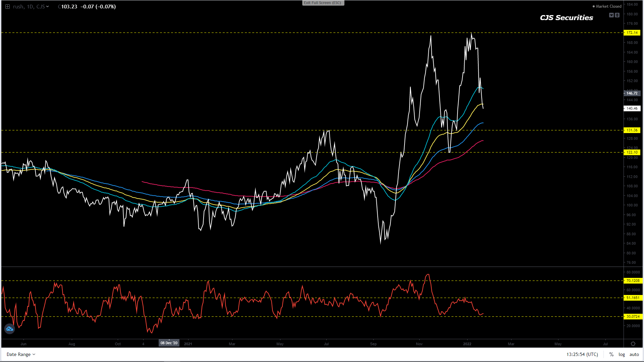The image size is (644, 362).
Task: Click the white 140.46 last price label
Action: 632,108
